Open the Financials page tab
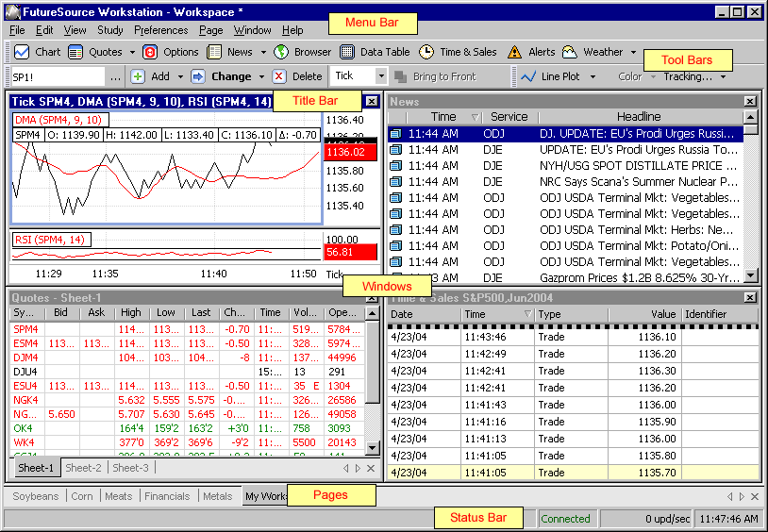The image size is (768, 532). click(x=167, y=496)
